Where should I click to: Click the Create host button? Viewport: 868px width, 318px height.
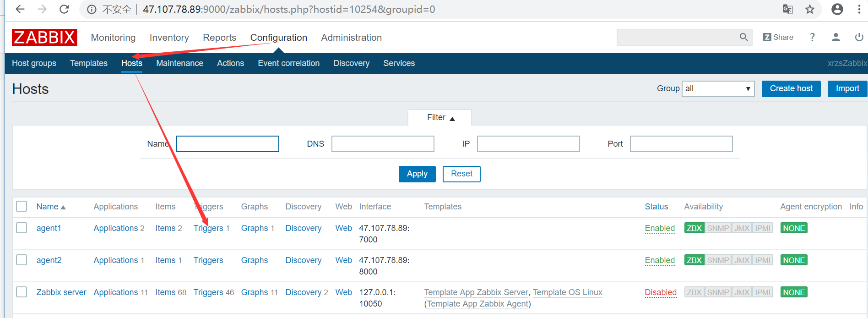coord(791,88)
